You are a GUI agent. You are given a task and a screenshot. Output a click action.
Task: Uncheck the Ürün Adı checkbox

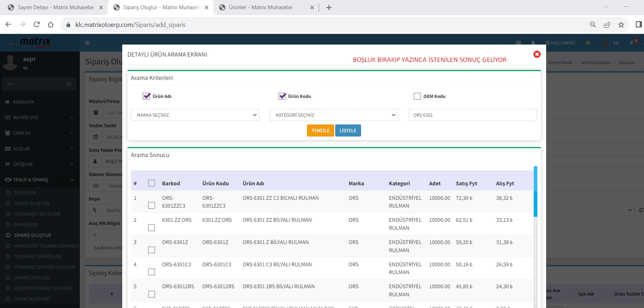pyautogui.click(x=147, y=96)
